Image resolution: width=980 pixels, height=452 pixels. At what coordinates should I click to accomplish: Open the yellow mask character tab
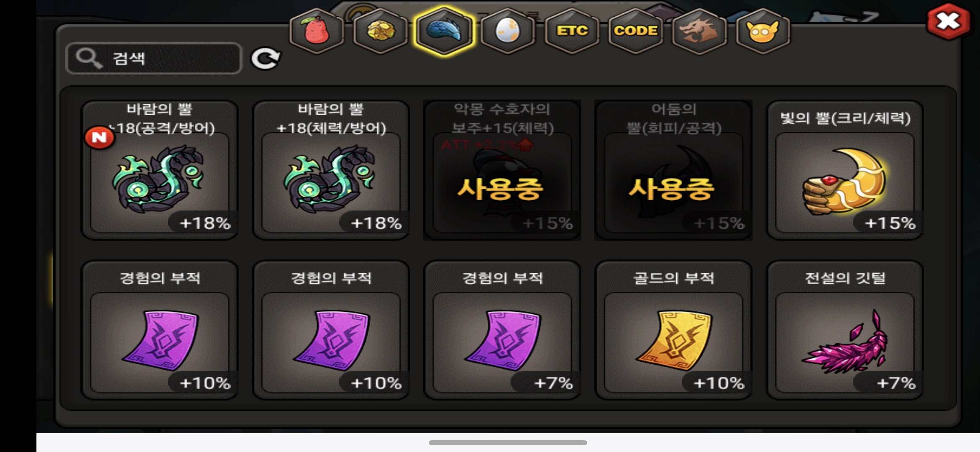(x=763, y=31)
